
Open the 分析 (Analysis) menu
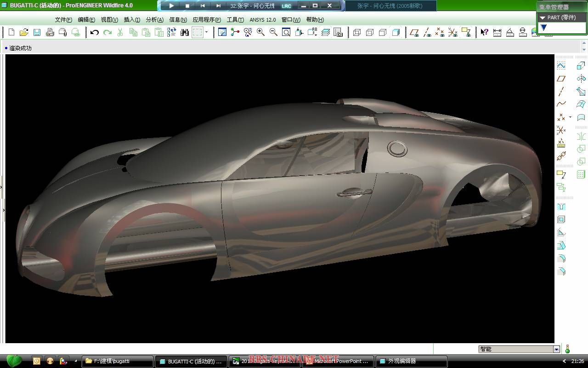click(154, 20)
